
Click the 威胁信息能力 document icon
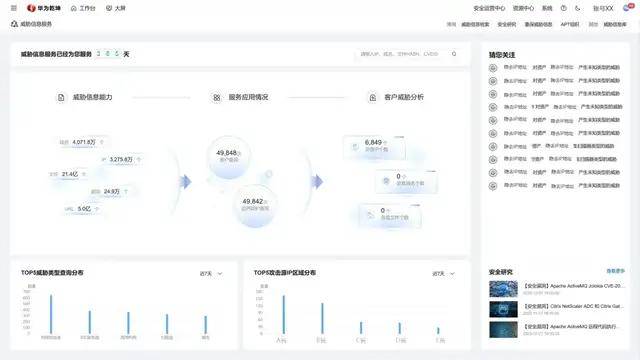[61, 98]
